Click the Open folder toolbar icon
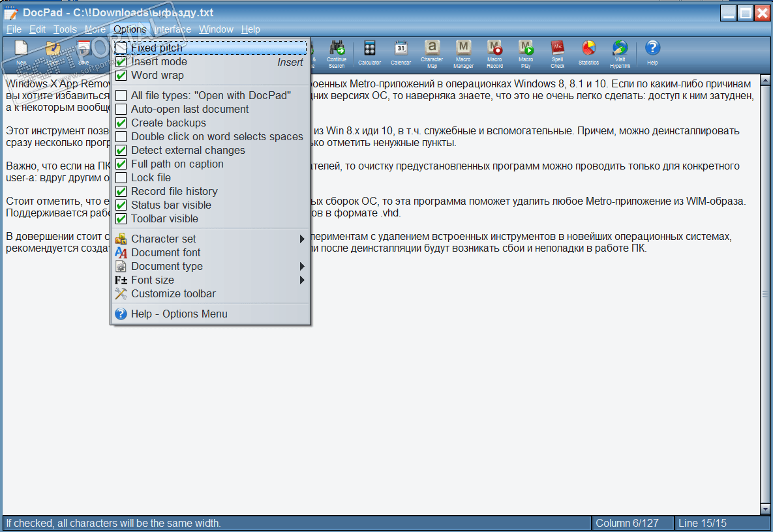Viewport: 773px width, 532px height. 53,49
